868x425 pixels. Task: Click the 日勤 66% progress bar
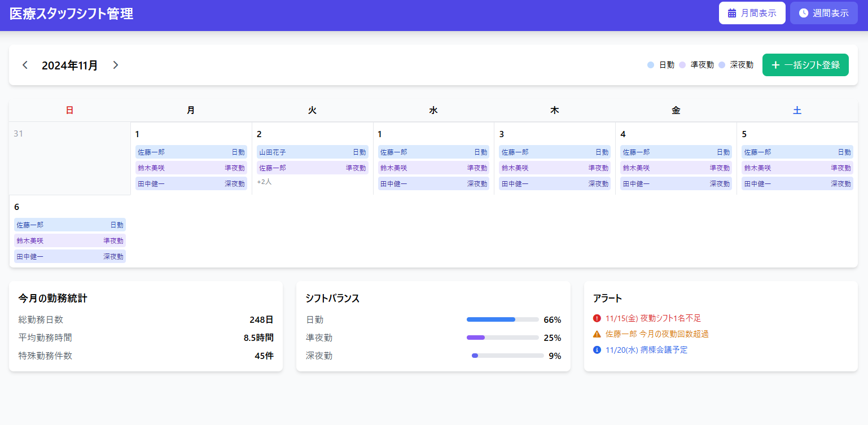pyautogui.click(x=502, y=319)
